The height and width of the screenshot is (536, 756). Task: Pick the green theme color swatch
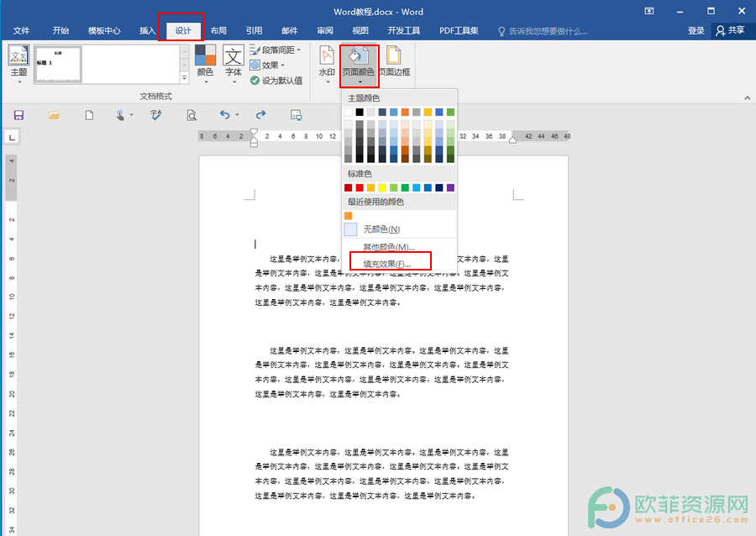[450, 112]
